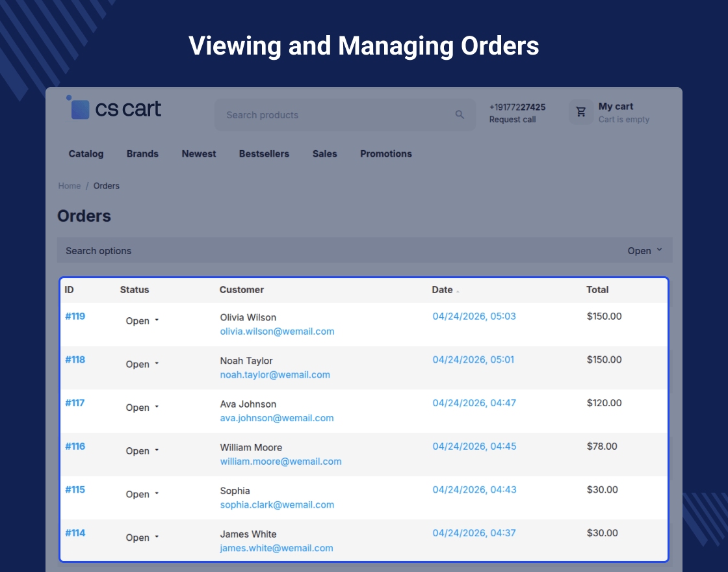Click email noah.taylor@wemail.com
Image resolution: width=728 pixels, height=572 pixels.
[275, 374]
